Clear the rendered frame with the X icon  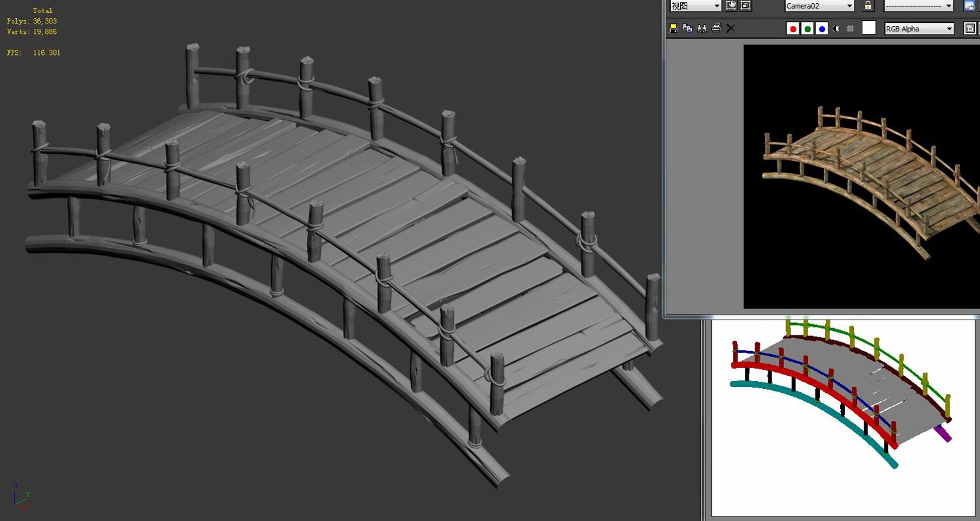pyautogui.click(x=730, y=28)
